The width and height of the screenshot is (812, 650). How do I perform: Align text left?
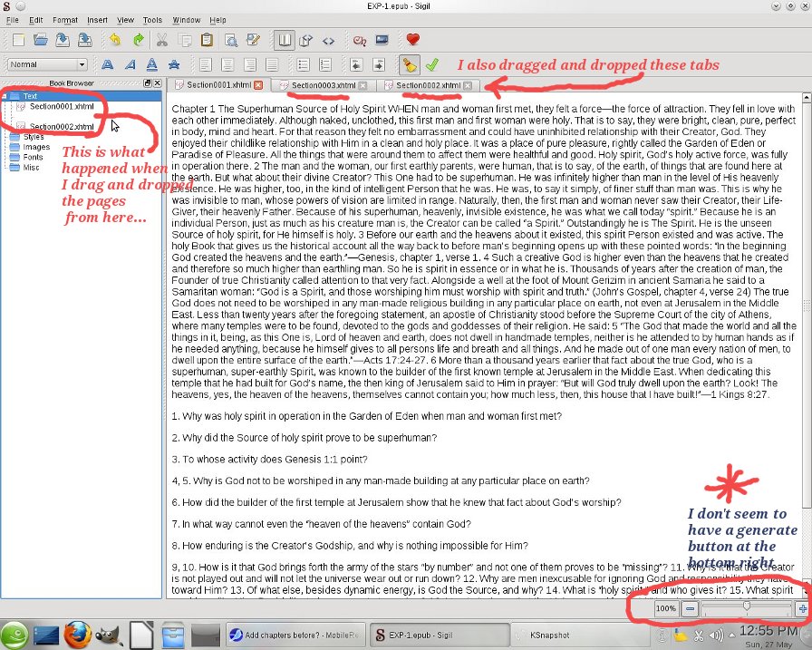point(205,64)
